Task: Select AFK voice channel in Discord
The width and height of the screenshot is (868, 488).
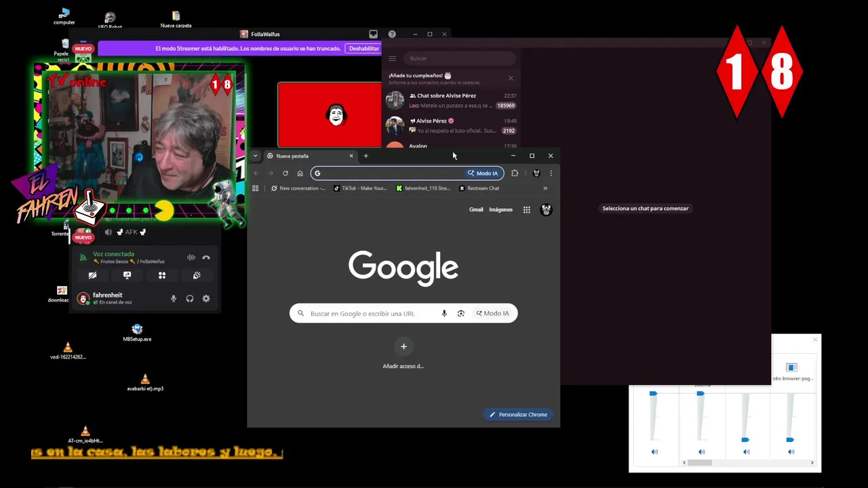Action: tap(131, 232)
